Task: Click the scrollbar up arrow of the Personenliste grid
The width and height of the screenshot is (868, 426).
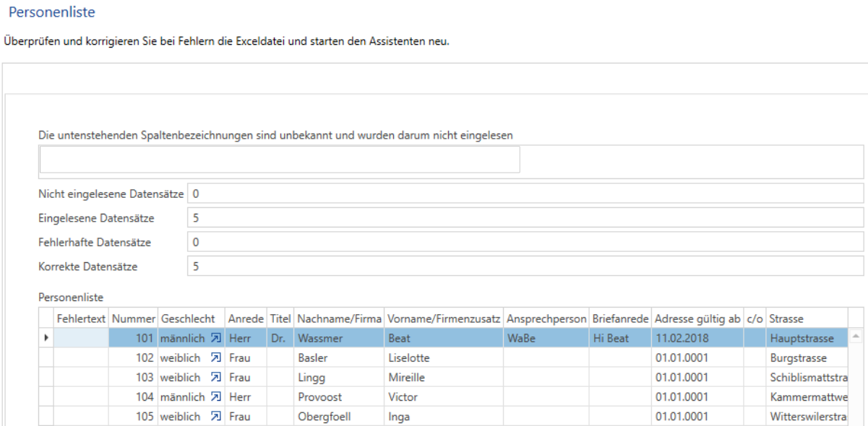Action: pyautogui.click(x=856, y=336)
